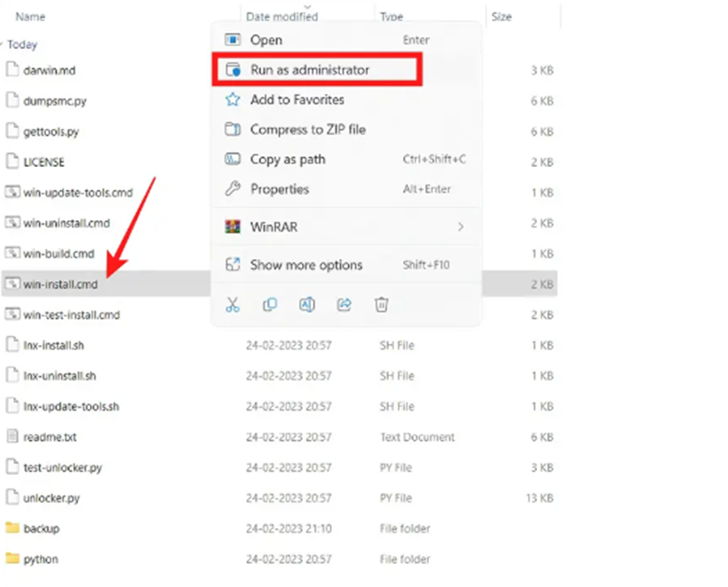Click the Delete trash icon
The height and width of the screenshot is (587, 728).
click(381, 305)
